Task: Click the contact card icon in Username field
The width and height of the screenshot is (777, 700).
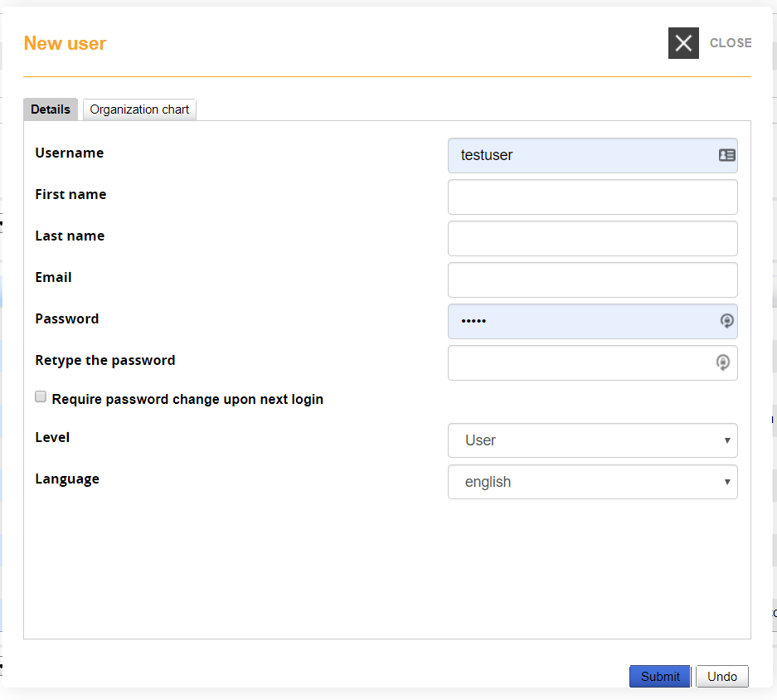Action: (726, 155)
